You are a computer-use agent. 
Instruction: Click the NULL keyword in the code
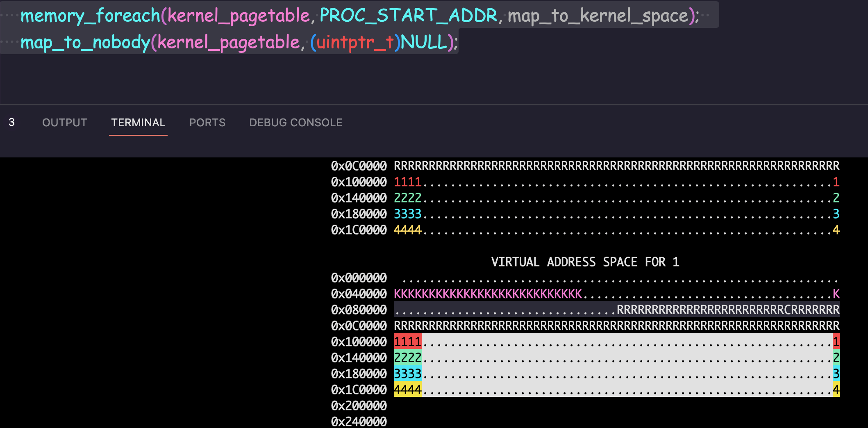pos(424,43)
